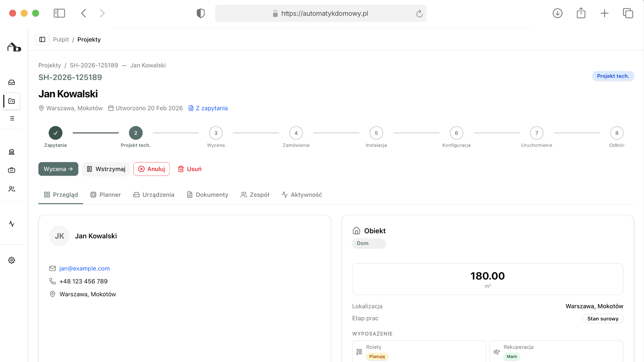Pause project with Wstrzymaj button
The width and height of the screenshot is (644, 362).
point(106,169)
